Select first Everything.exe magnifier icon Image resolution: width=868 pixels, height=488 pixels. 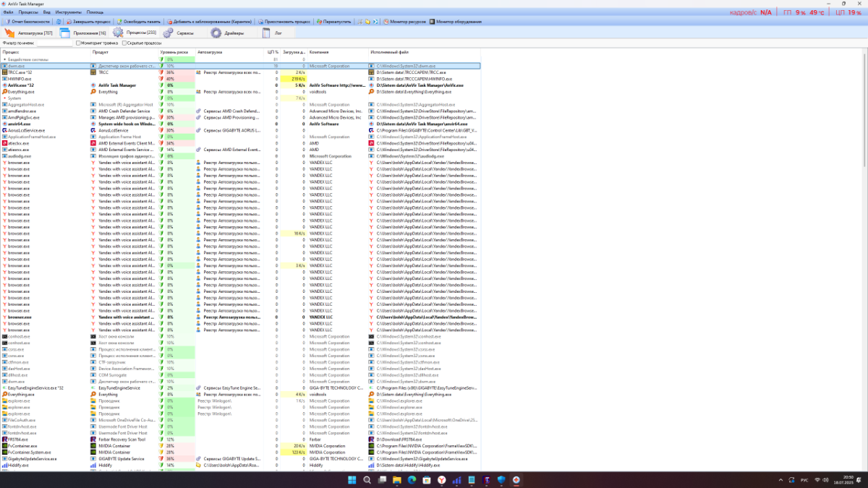click(4, 92)
